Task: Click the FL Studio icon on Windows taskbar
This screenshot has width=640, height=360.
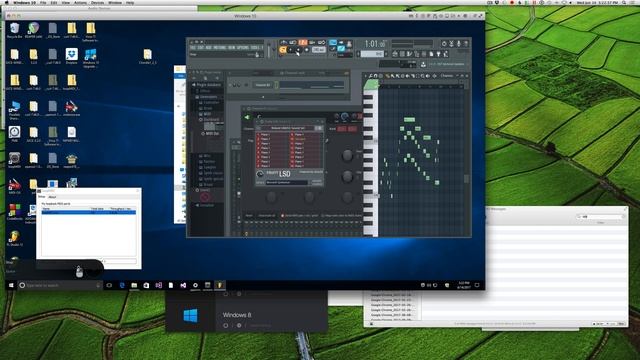Action: [220, 285]
